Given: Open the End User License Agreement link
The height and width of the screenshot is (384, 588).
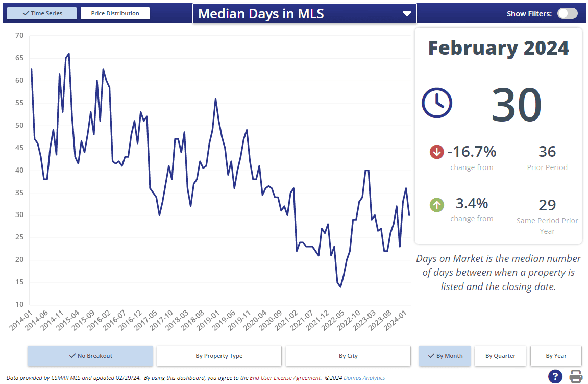Looking at the screenshot, I should [285, 378].
